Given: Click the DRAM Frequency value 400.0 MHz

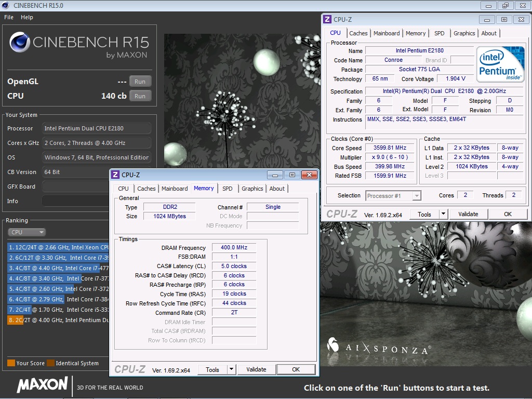Looking at the screenshot, I should (234, 248).
